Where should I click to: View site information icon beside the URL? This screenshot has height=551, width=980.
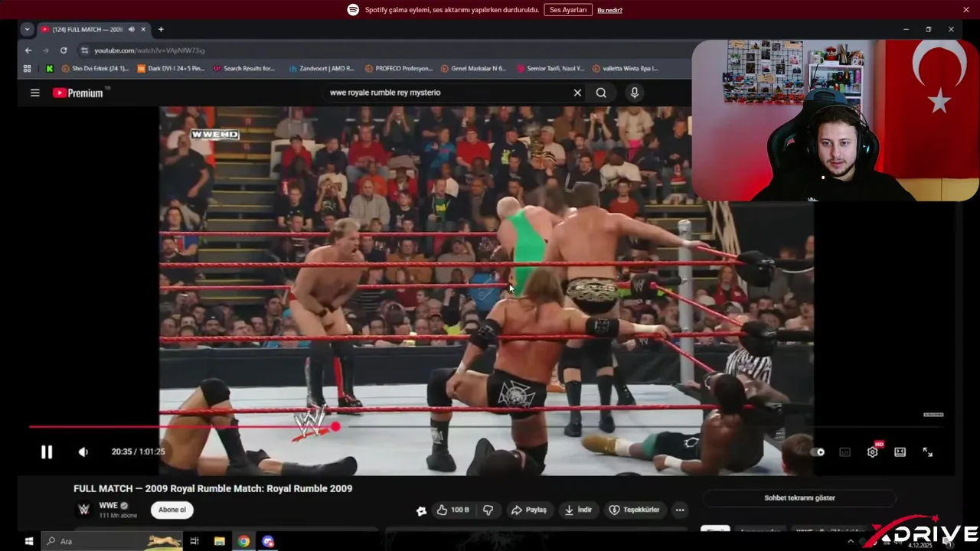click(x=84, y=51)
